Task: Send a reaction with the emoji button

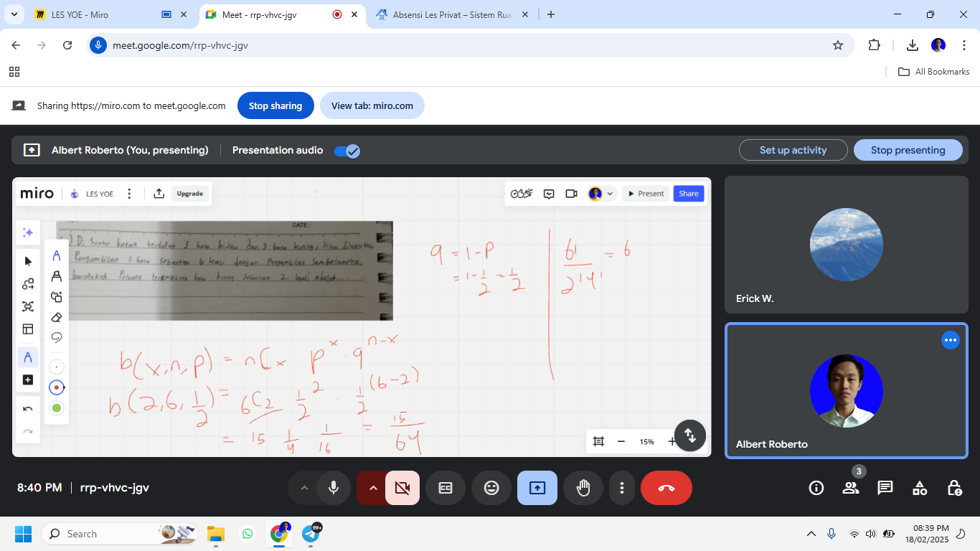Action: click(x=491, y=488)
